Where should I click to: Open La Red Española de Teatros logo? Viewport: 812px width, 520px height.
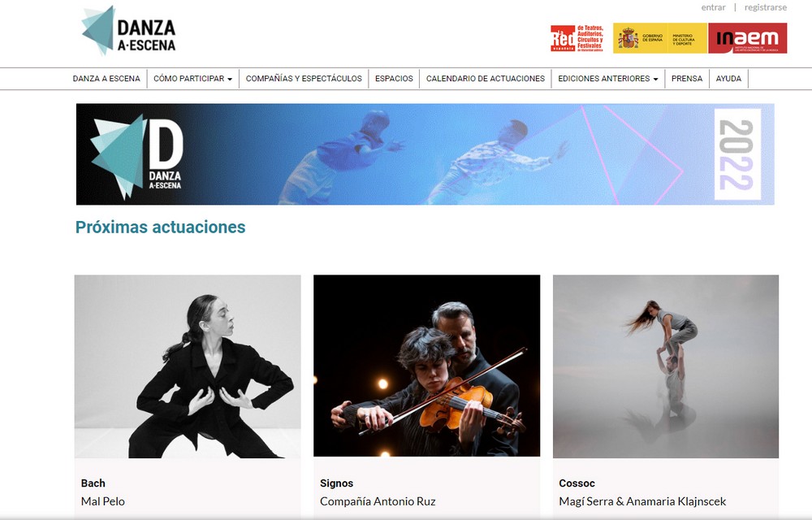click(x=577, y=38)
